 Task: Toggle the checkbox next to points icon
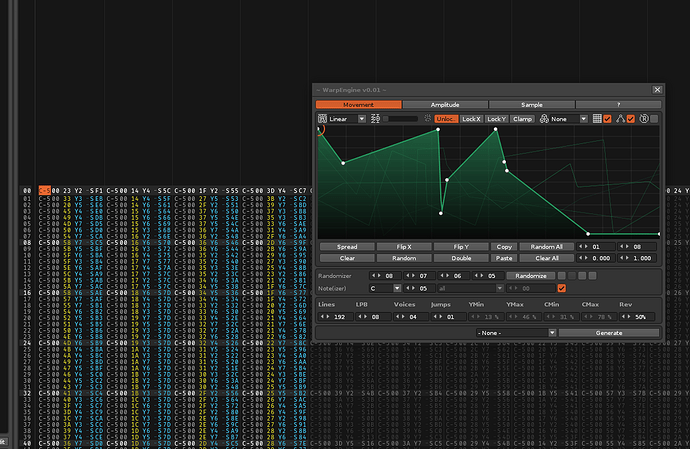[x=629, y=118]
